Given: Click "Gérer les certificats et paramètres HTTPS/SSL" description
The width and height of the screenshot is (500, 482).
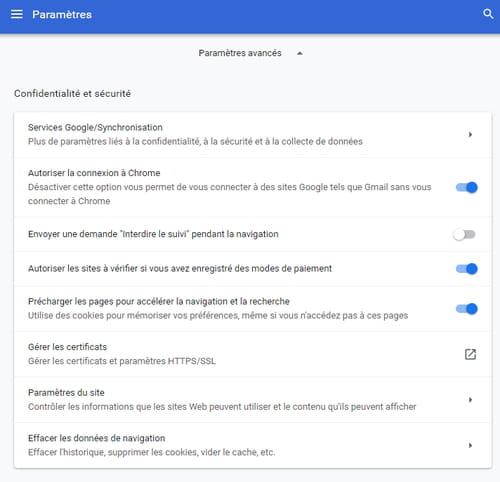Looking at the screenshot, I should [x=122, y=361].
